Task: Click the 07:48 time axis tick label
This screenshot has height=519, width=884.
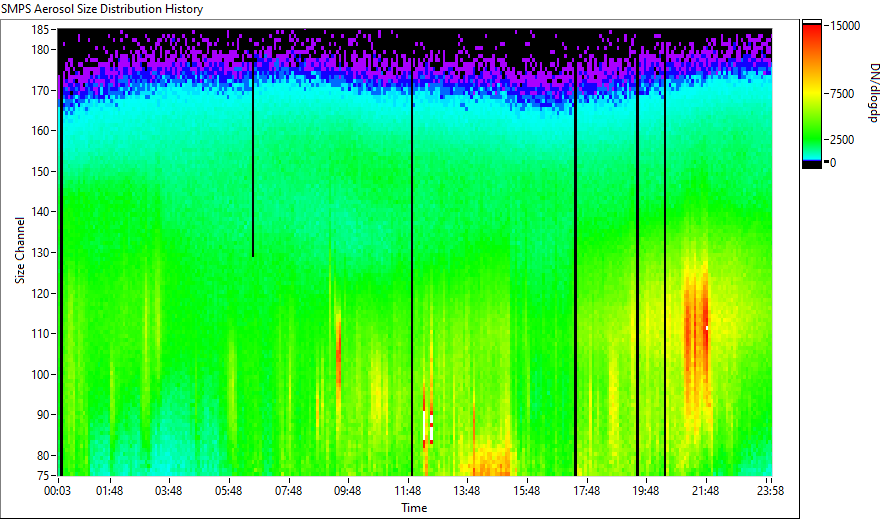Action: [x=288, y=491]
